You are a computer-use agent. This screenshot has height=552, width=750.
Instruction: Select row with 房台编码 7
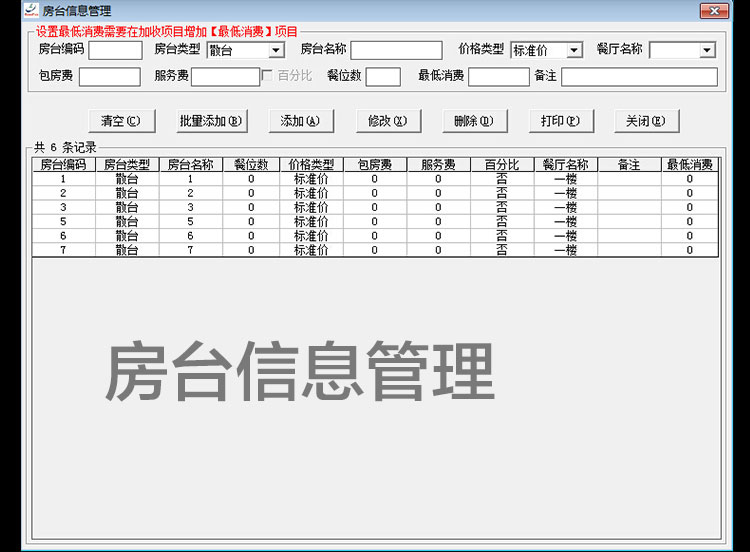(375, 250)
